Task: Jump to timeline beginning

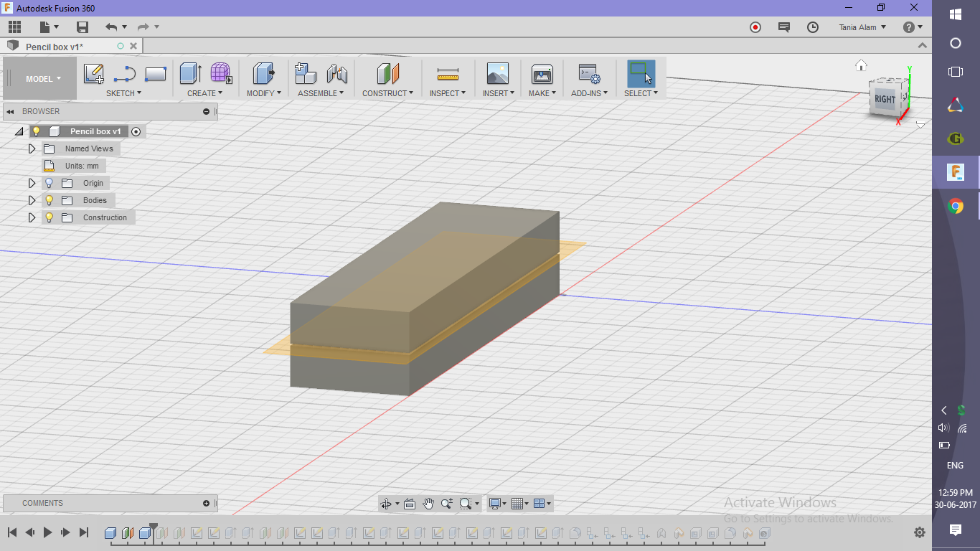Action: 12,532
